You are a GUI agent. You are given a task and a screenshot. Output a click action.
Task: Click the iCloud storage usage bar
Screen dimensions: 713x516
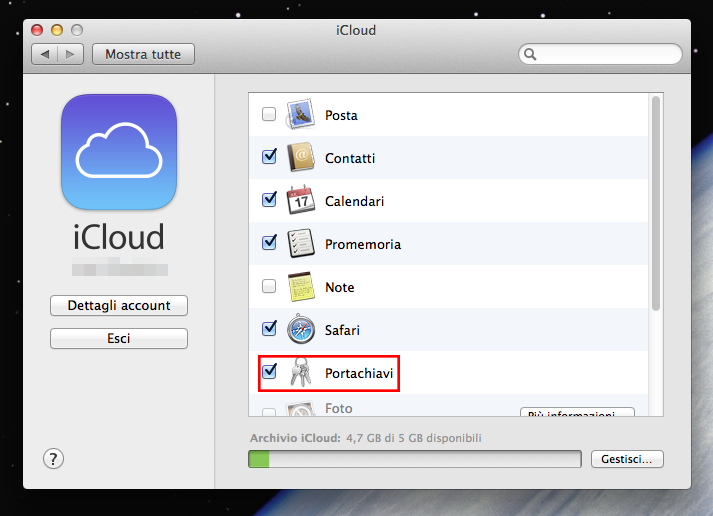[x=415, y=459]
